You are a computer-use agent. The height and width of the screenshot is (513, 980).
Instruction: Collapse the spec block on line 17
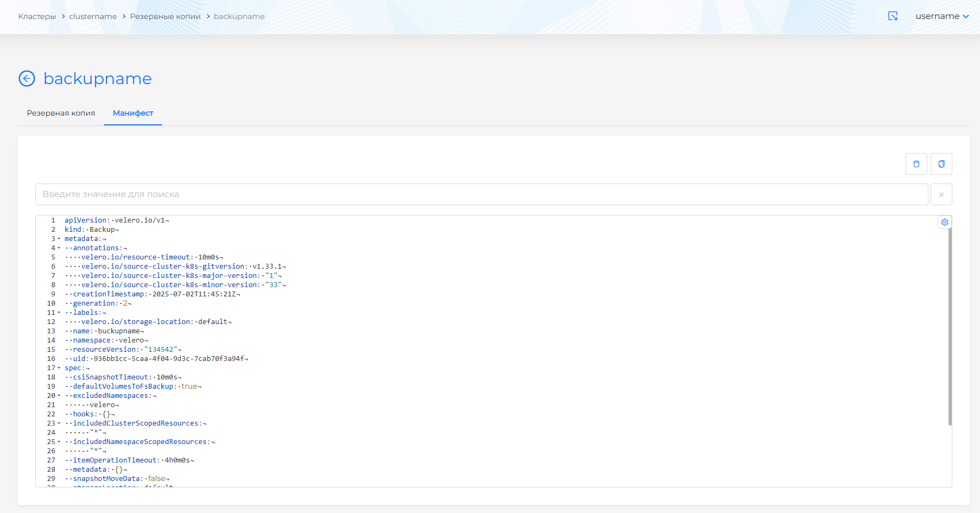59,368
